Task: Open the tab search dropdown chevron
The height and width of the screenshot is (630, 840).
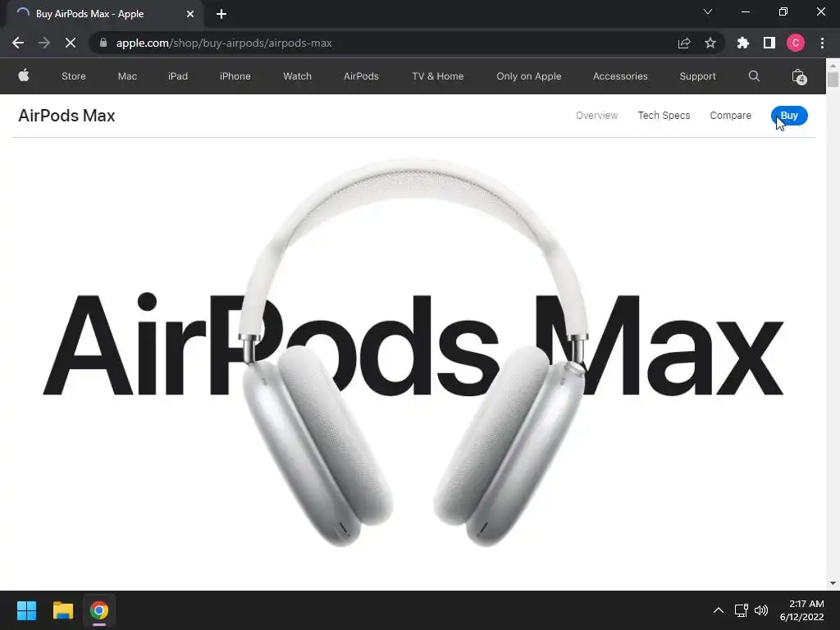Action: click(x=708, y=11)
